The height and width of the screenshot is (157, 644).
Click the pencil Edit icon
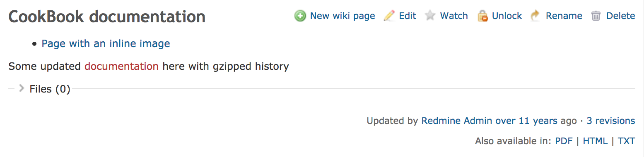[389, 16]
